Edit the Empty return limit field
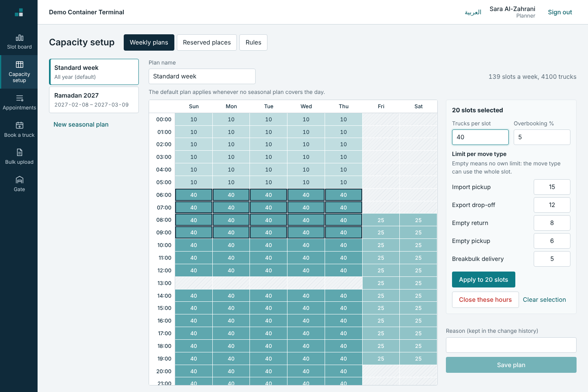The width and height of the screenshot is (588, 392). click(x=552, y=223)
